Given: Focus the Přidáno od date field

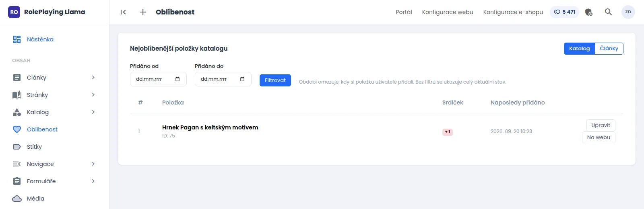Looking at the screenshot, I should [x=158, y=79].
